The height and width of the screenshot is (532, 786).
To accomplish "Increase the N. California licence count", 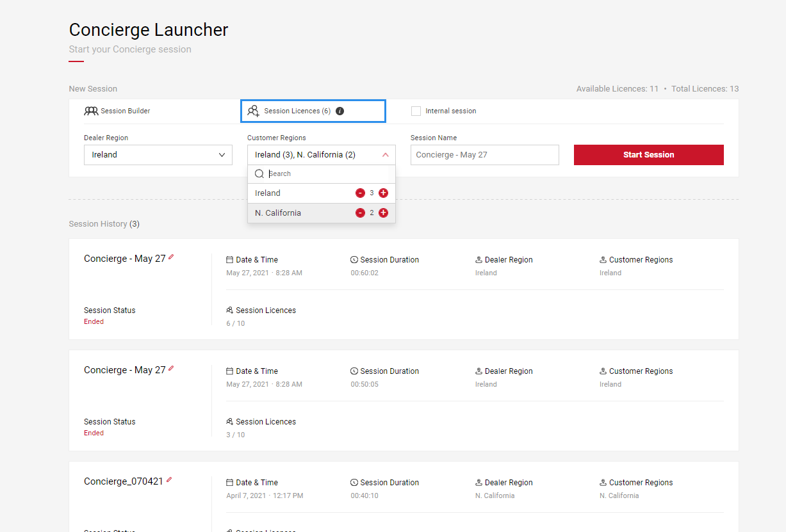I will pos(383,213).
